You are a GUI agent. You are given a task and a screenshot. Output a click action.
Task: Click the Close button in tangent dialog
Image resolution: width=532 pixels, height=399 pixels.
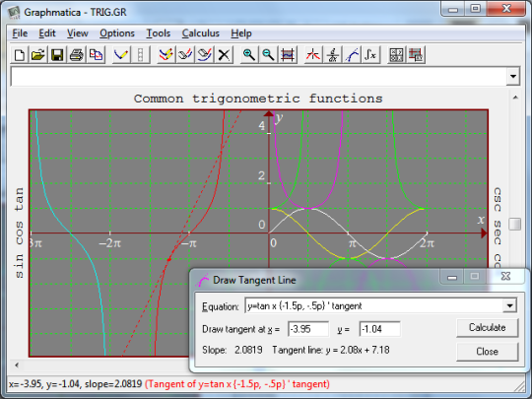click(488, 351)
